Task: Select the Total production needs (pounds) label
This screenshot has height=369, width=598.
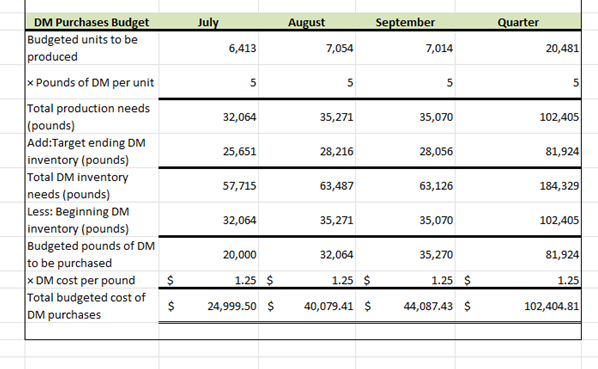Action: click(92, 117)
